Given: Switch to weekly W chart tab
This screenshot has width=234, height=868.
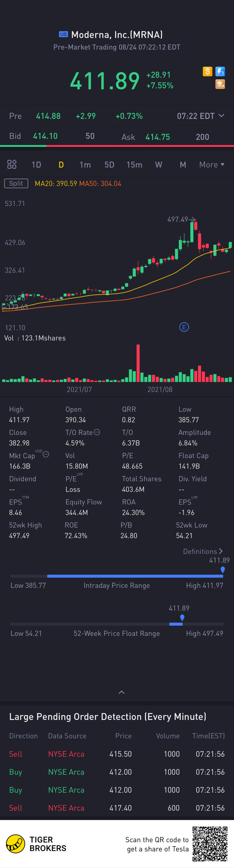Looking at the screenshot, I should point(158,165).
